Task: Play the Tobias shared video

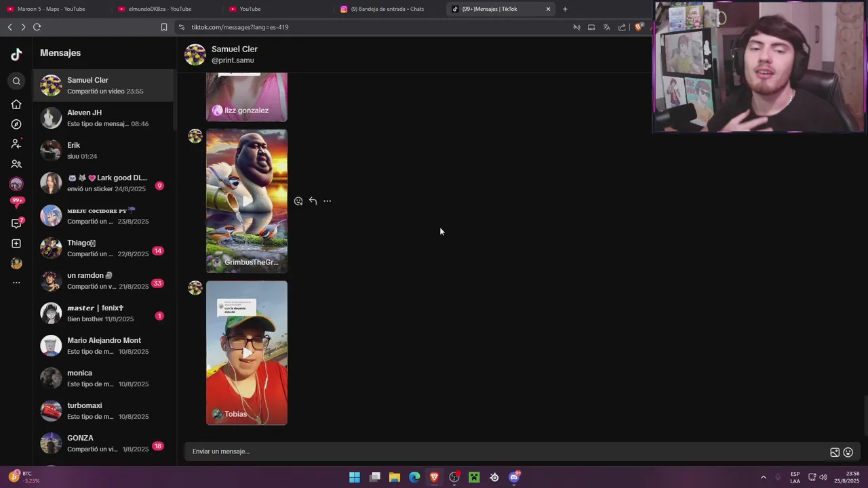Action: 247,353
